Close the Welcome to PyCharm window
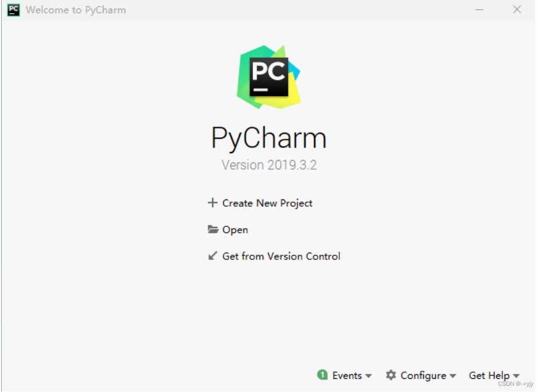Image resolution: width=542 pixels, height=392 pixels. click(x=517, y=10)
